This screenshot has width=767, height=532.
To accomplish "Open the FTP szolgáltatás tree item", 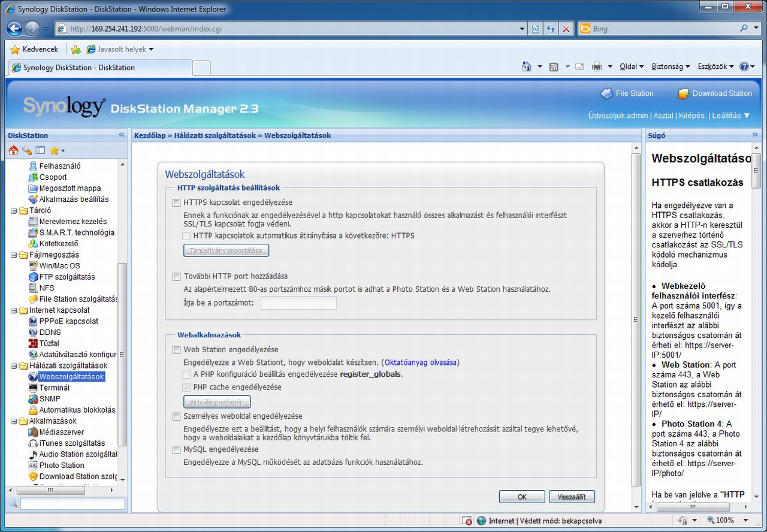I will [67, 277].
